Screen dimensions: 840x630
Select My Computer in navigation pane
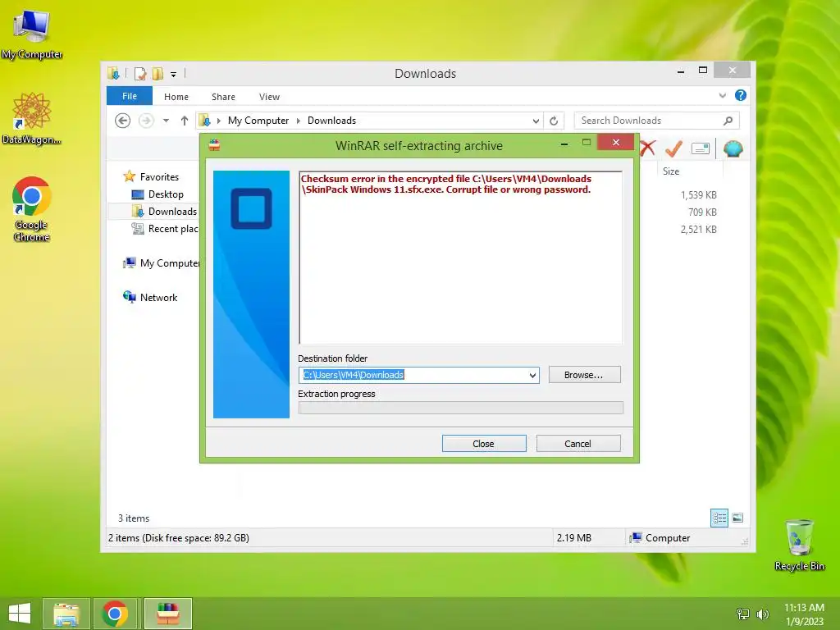(x=162, y=263)
